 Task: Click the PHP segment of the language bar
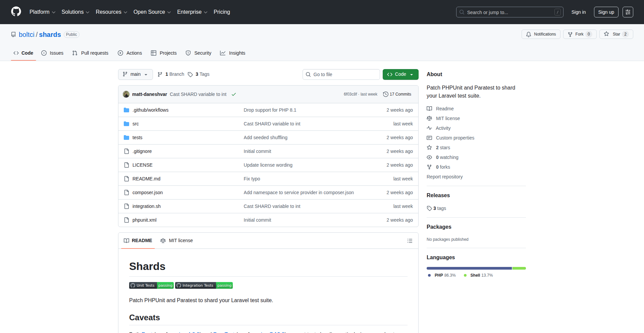pyautogui.click(x=469, y=268)
